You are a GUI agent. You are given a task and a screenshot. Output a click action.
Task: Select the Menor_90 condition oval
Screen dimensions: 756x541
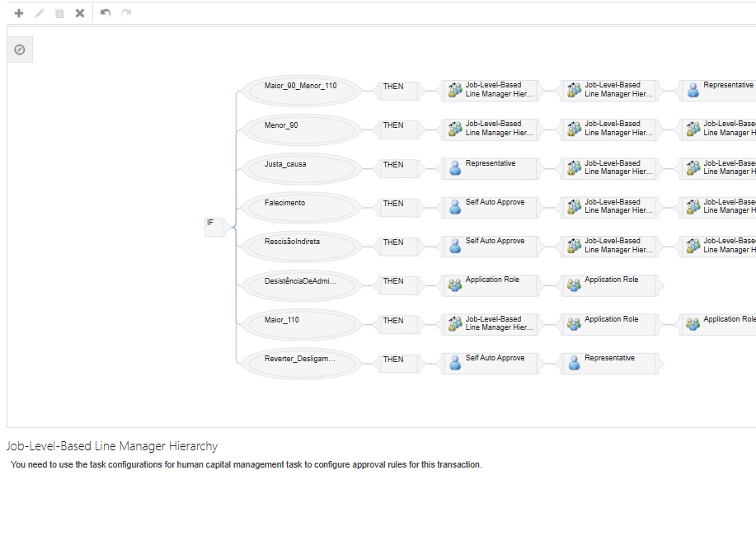pos(299,129)
